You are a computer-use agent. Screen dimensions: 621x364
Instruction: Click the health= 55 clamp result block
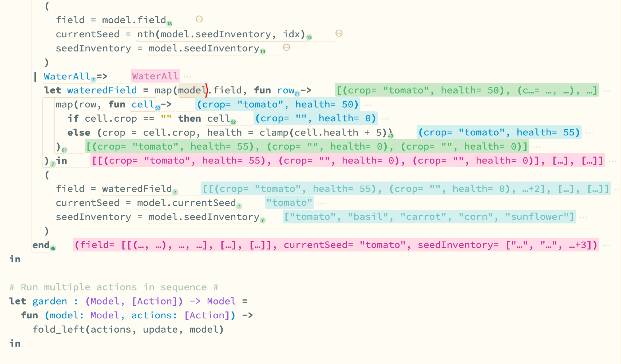[x=499, y=133]
